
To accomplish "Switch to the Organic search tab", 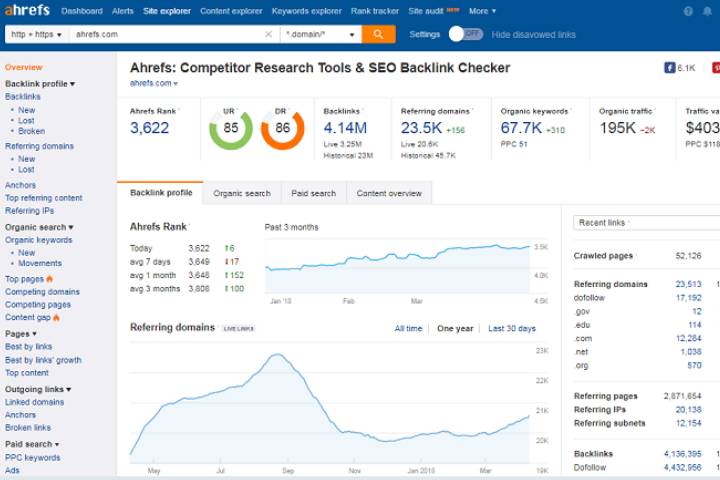I will coord(242,193).
